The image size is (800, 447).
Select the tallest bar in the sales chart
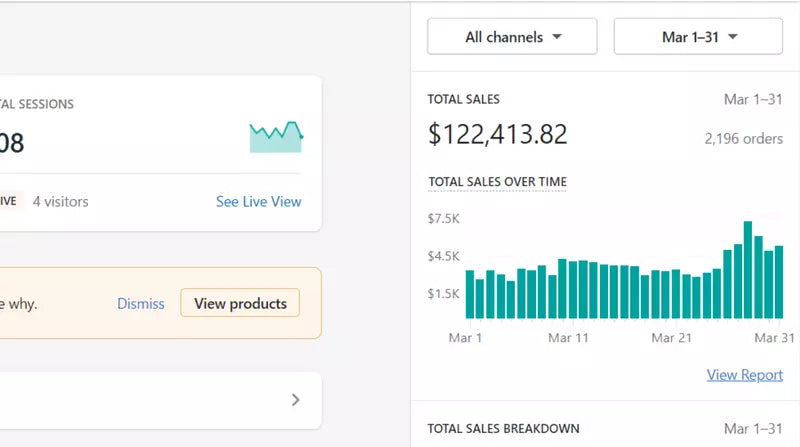click(x=748, y=270)
